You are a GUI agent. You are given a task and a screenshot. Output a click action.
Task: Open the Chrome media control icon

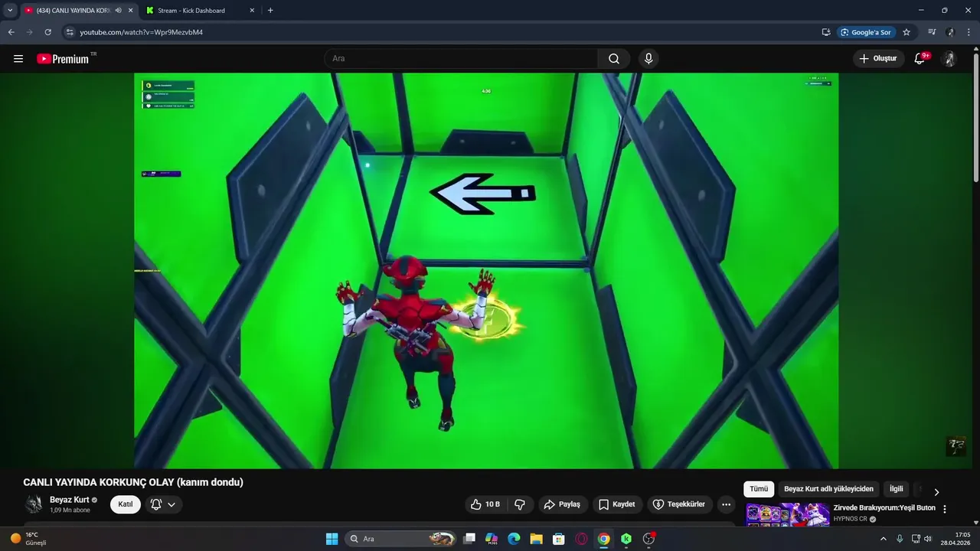pos(932,32)
